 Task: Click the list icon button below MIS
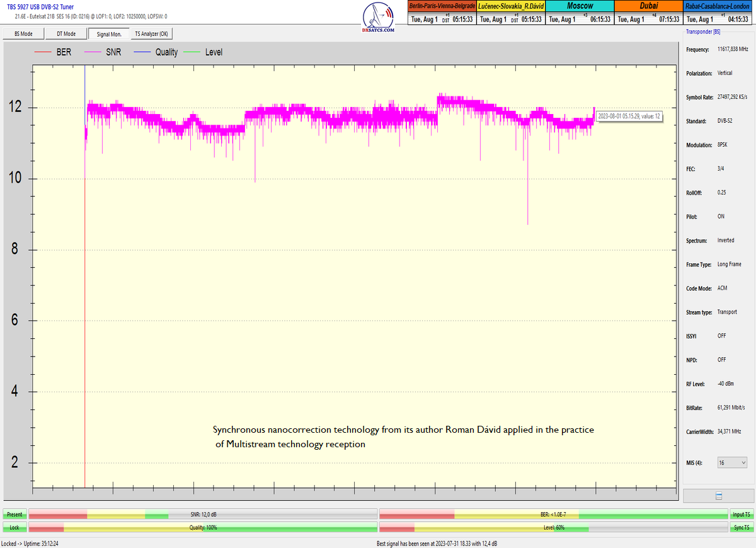[718, 496]
